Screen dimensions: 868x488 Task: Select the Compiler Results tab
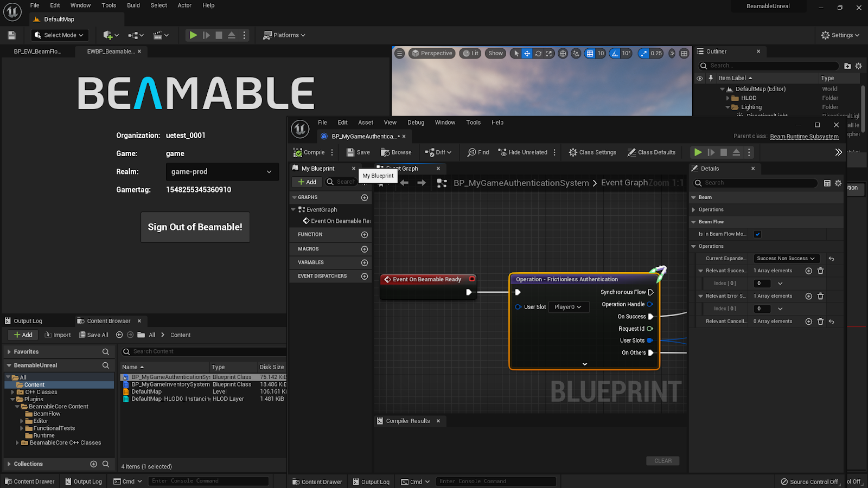[x=408, y=421]
